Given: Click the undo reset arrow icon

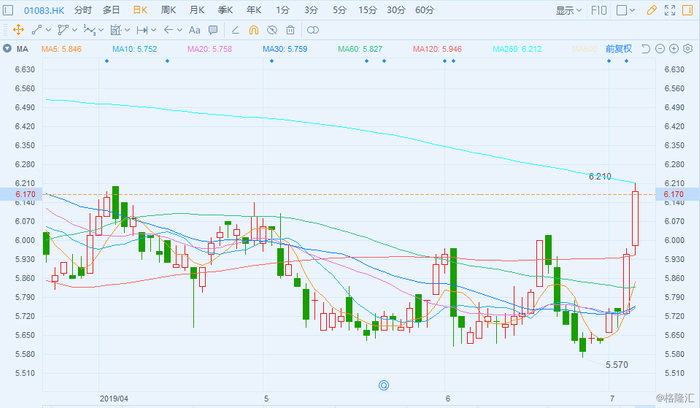Looking at the screenshot, I should (646, 49).
